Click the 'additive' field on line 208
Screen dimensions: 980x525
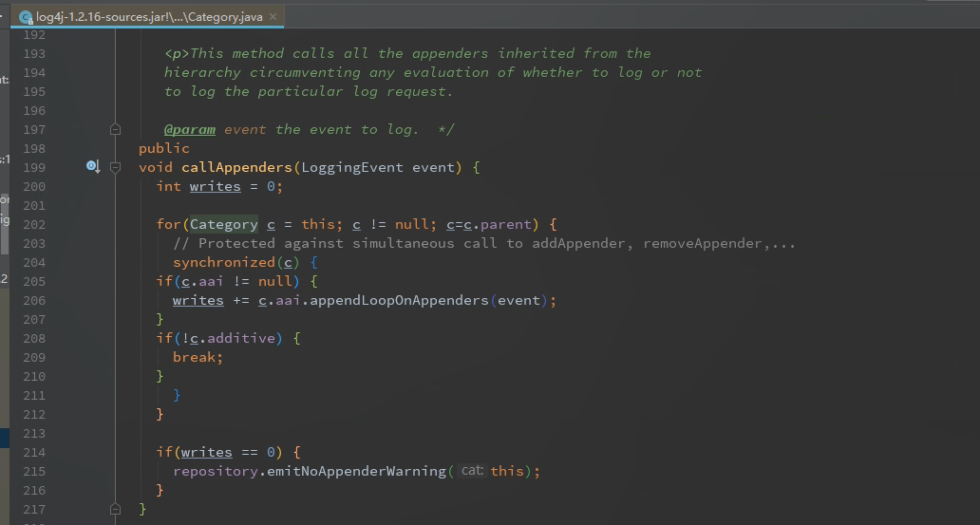click(240, 338)
